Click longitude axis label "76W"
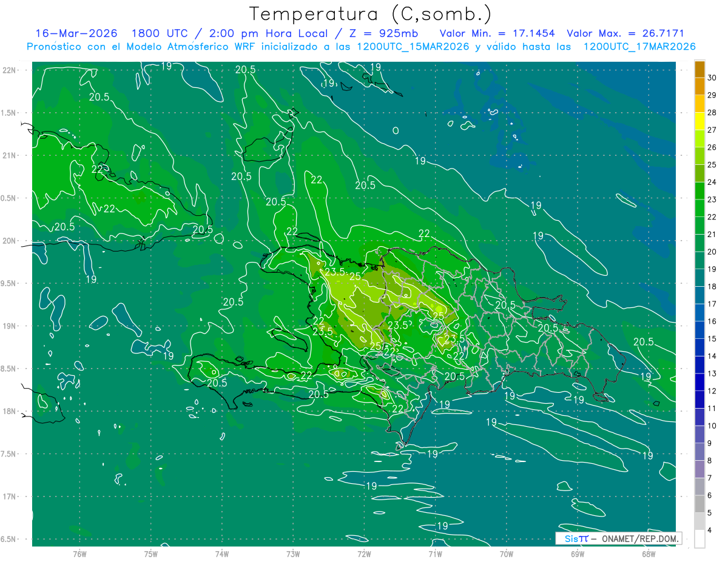 79,554
